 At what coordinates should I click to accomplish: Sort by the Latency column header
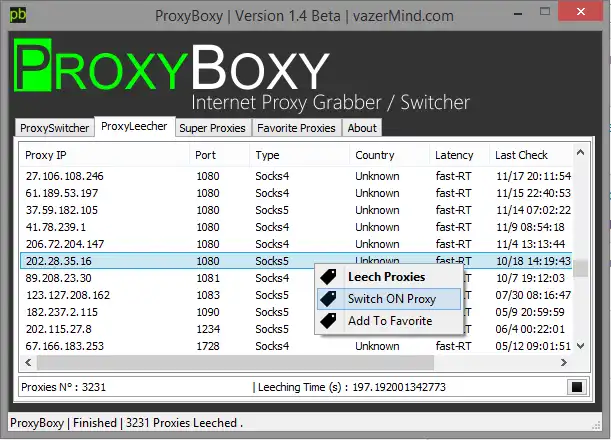click(459, 155)
